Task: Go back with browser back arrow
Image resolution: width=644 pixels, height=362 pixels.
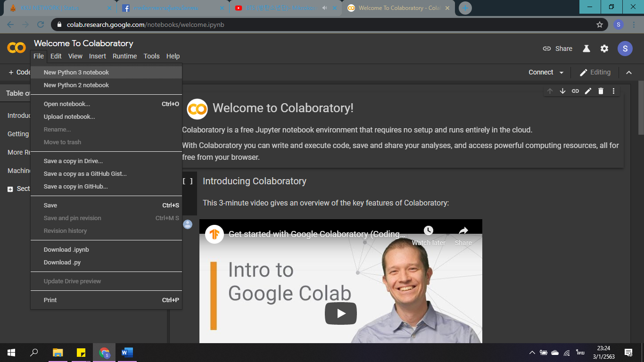Action: [x=10, y=25]
